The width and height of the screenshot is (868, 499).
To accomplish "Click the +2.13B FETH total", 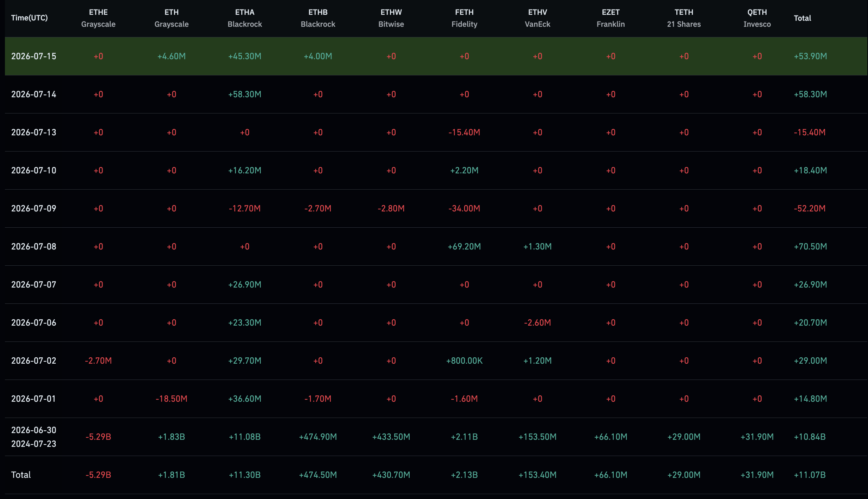I will (x=464, y=475).
